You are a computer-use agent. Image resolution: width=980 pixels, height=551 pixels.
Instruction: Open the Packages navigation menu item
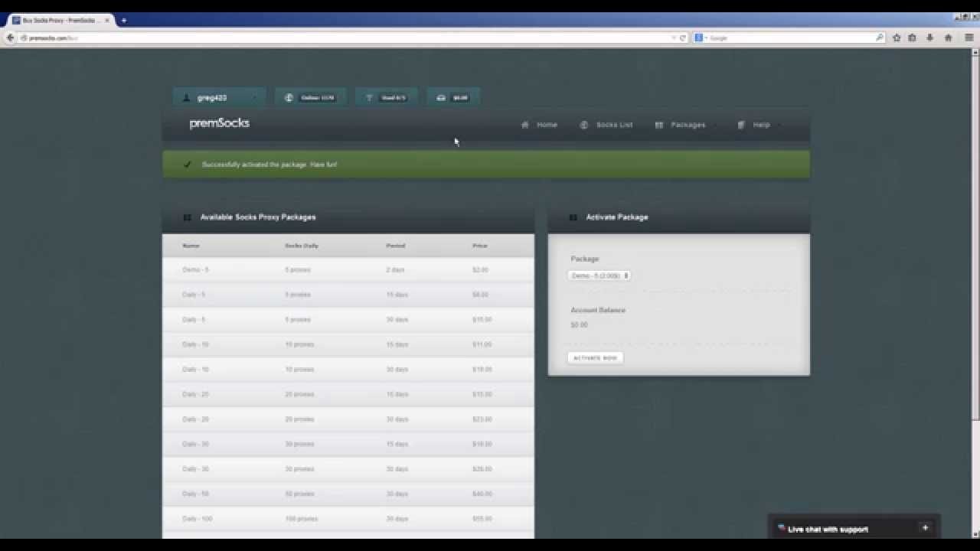688,125
